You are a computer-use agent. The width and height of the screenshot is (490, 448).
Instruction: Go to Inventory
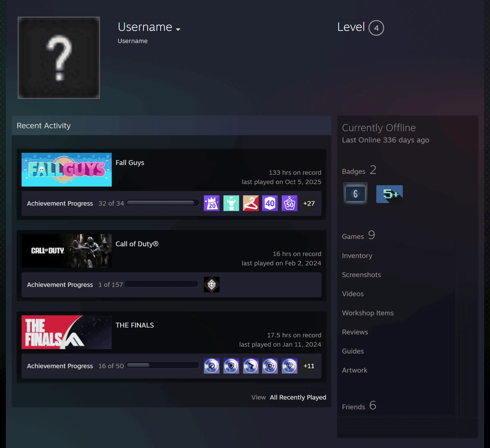tap(357, 255)
